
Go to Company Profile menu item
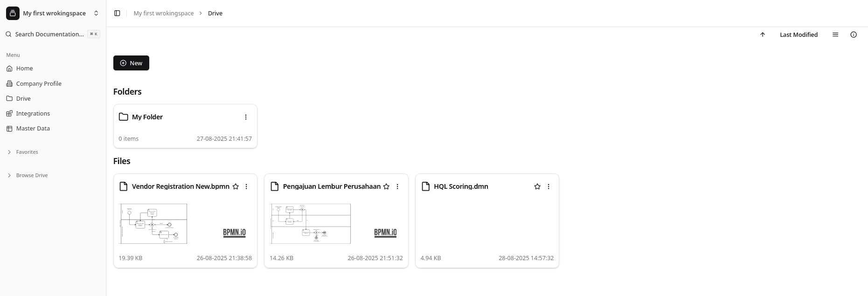point(39,83)
